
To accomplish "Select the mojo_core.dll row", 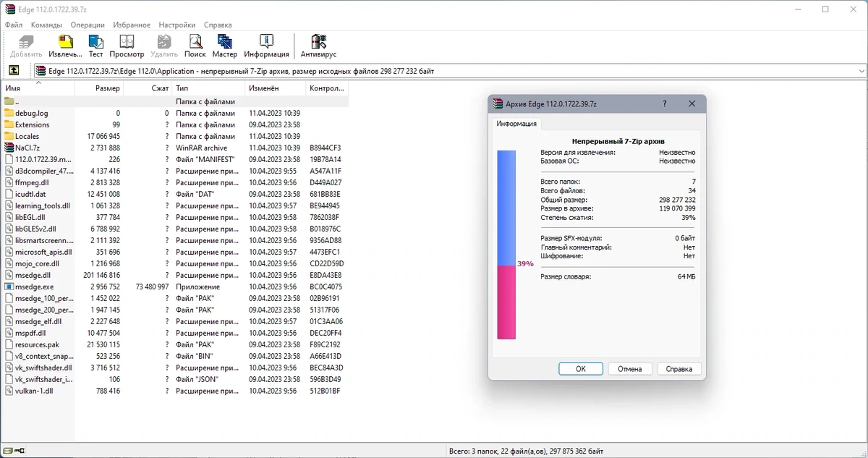I will click(x=174, y=263).
